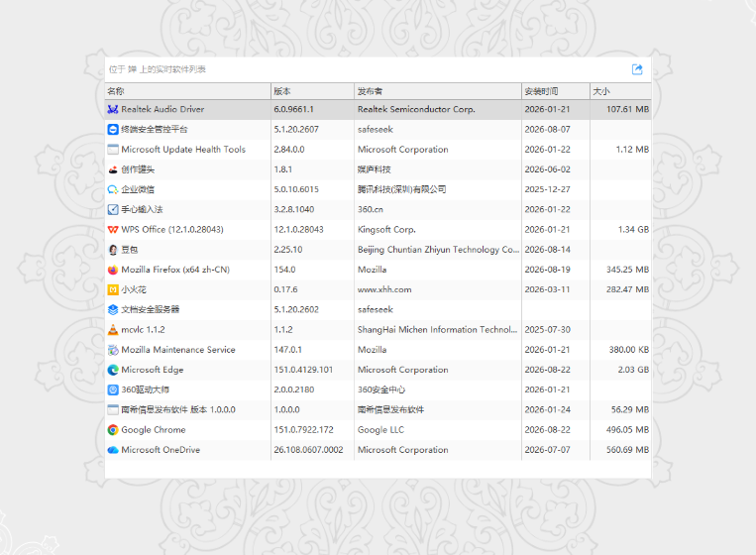The image size is (756, 555).
Task: Click publisher 腾讯科技(深圳)有限公司 cell
Action: pyautogui.click(x=401, y=189)
